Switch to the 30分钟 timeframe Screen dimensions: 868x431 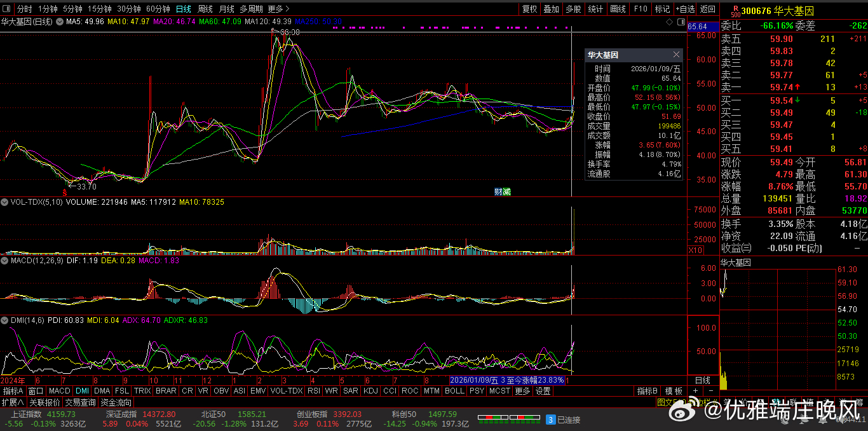pos(129,9)
